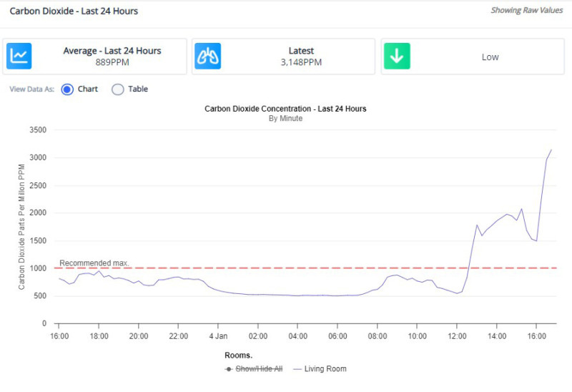
Task: Select the Table radio button
Action: (117, 89)
